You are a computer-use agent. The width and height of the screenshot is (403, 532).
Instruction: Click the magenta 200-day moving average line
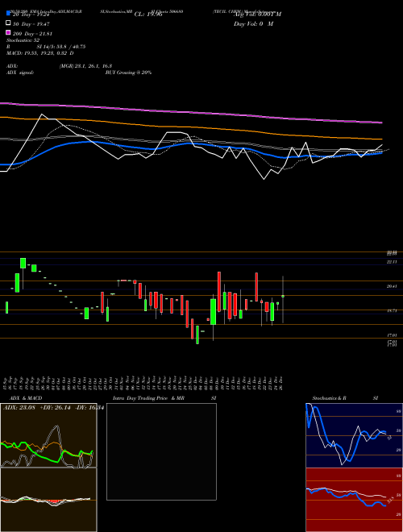point(191,112)
